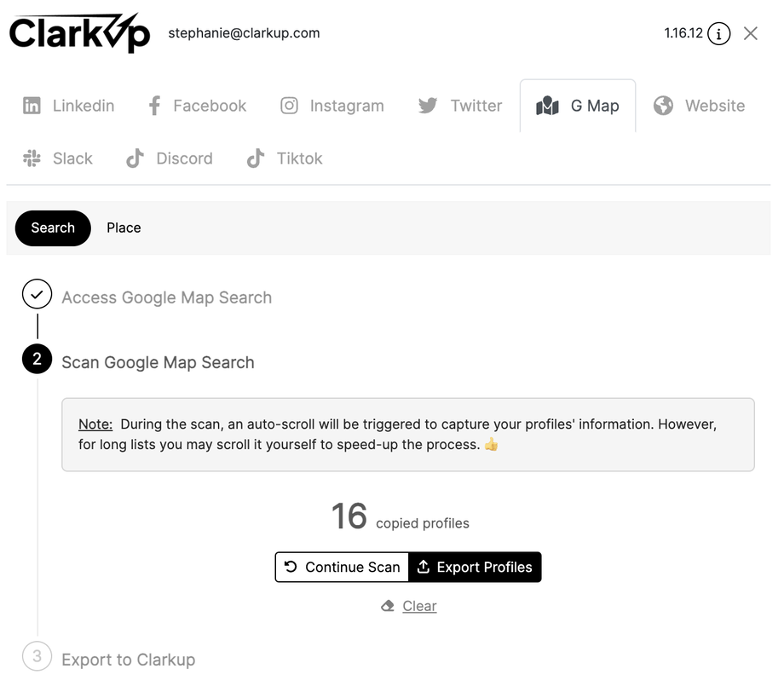Image resolution: width=784 pixels, height=692 pixels.
Task: Select the Twitter tab
Action: tap(460, 106)
